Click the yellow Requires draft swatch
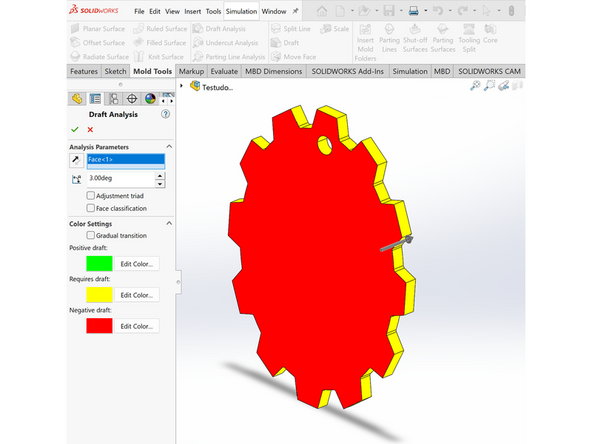Viewport: 592px width, 444px height. [x=99, y=294]
